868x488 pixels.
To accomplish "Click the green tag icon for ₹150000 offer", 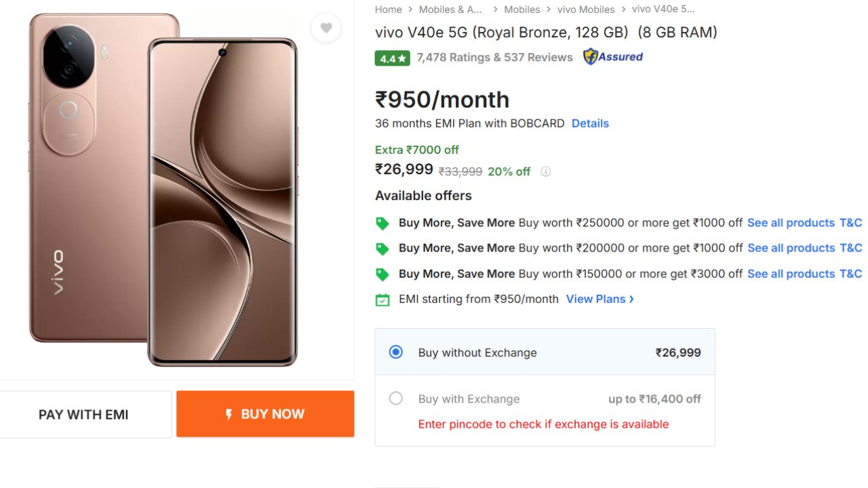I will (382, 274).
